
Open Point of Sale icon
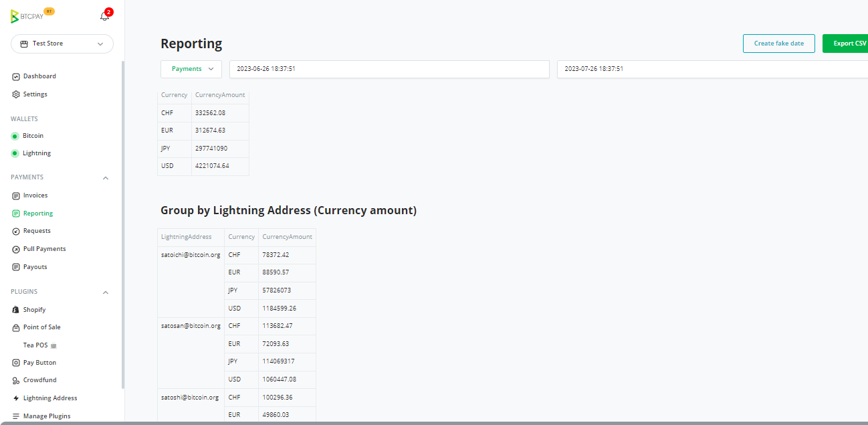[x=16, y=327]
